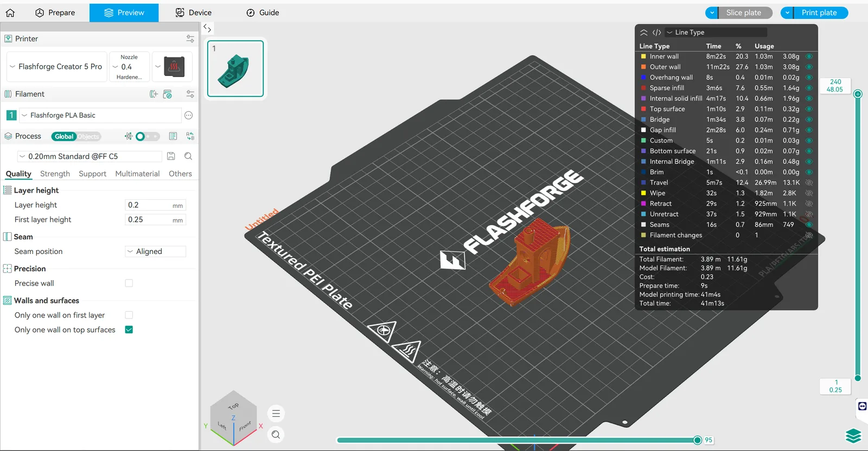Open the filament sync icon with green dot
Image resolution: width=868 pixels, height=451 pixels.
coord(168,94)
